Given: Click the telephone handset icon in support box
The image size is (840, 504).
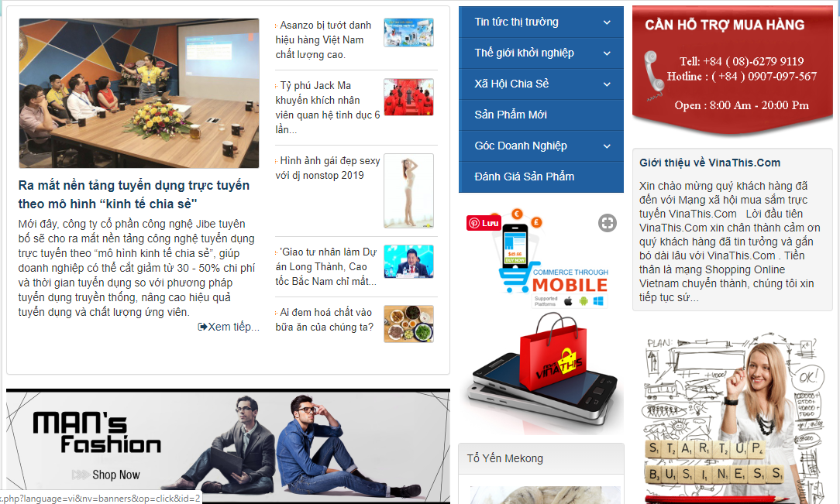Looking at the screenshot, I should tap(653, 75).
